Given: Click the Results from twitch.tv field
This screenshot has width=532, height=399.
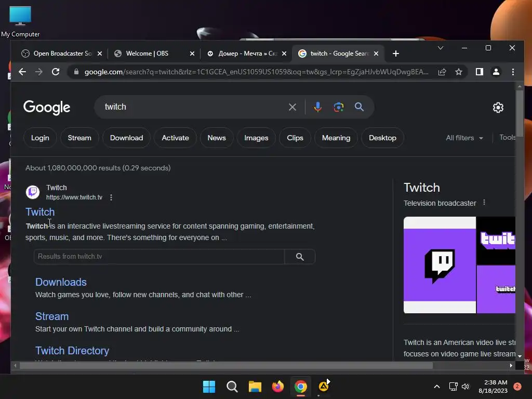Looking at the screenshot, I should pyautogui.click(x=159, y=257).
